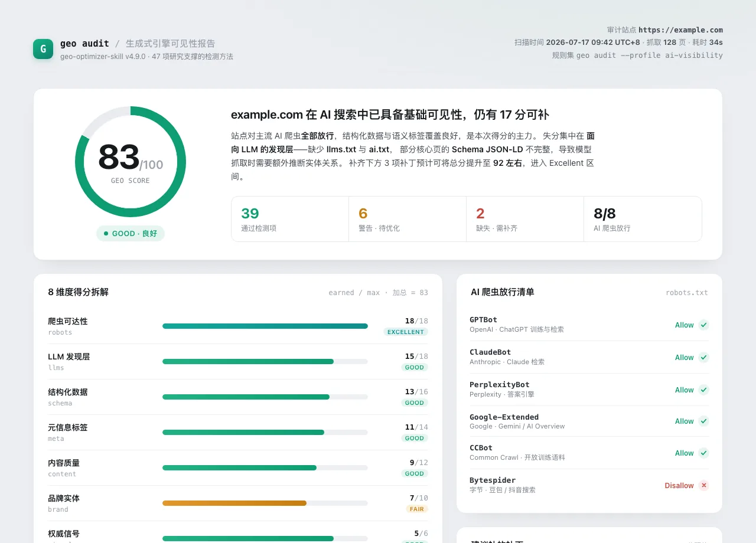The height and width of the screenshot is (543, 756).
Task: Click the AI 爬虫放行清单 heading
Action: click(503, 292)
